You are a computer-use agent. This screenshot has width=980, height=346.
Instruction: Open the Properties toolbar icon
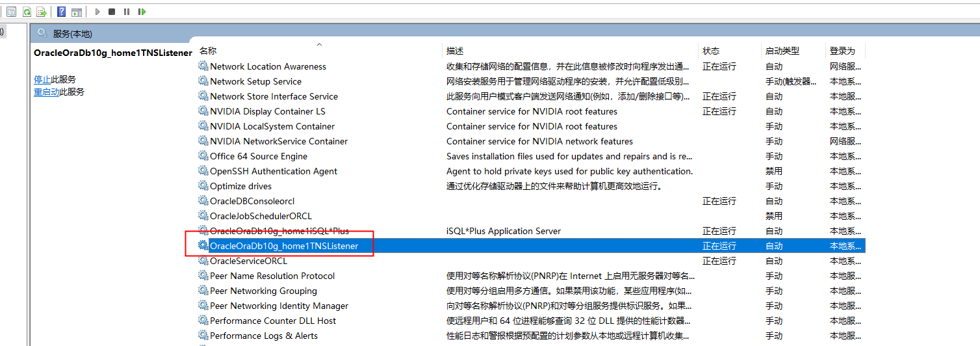point(11,12)
